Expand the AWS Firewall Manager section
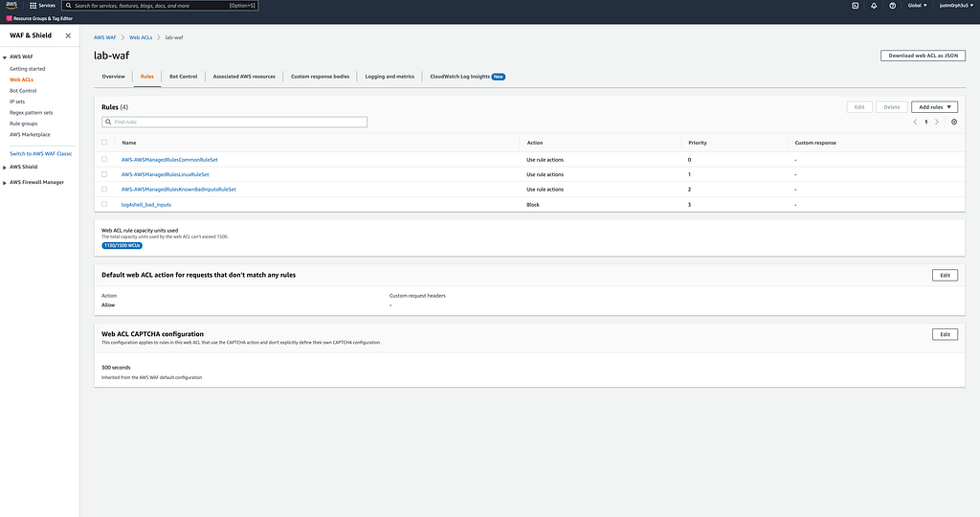The height and width of the screenshot is (517, 980). click(x=5, y=183)
